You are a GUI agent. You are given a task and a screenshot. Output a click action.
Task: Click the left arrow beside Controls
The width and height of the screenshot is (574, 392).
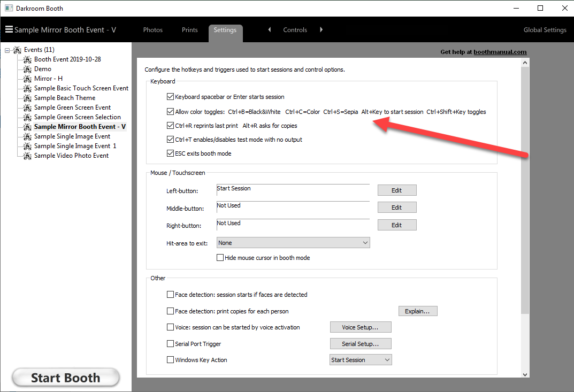coord(270,29)
